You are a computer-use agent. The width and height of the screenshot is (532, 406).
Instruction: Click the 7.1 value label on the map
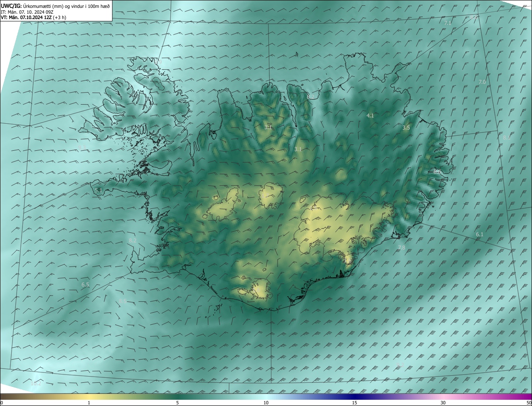[x=448, y=23]
